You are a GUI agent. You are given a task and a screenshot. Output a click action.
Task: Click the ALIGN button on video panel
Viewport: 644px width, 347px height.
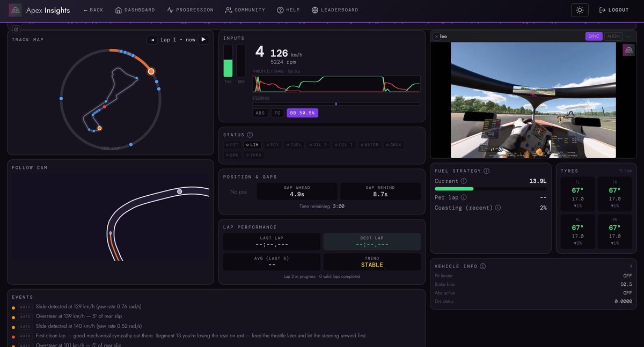coord(613,36)
